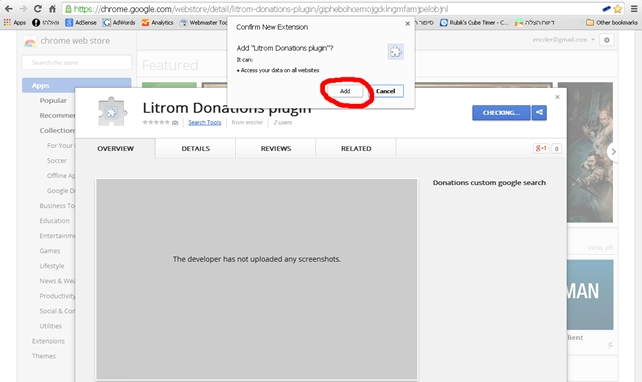This screenshot has height=382, width=642.
Task: Open the Soccer collection in sidebar
Action: (57, 160)
